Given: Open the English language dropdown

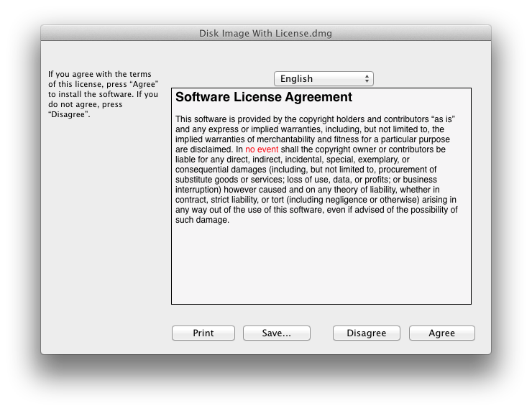Looking at the screenshot, I should click(324, 78).
